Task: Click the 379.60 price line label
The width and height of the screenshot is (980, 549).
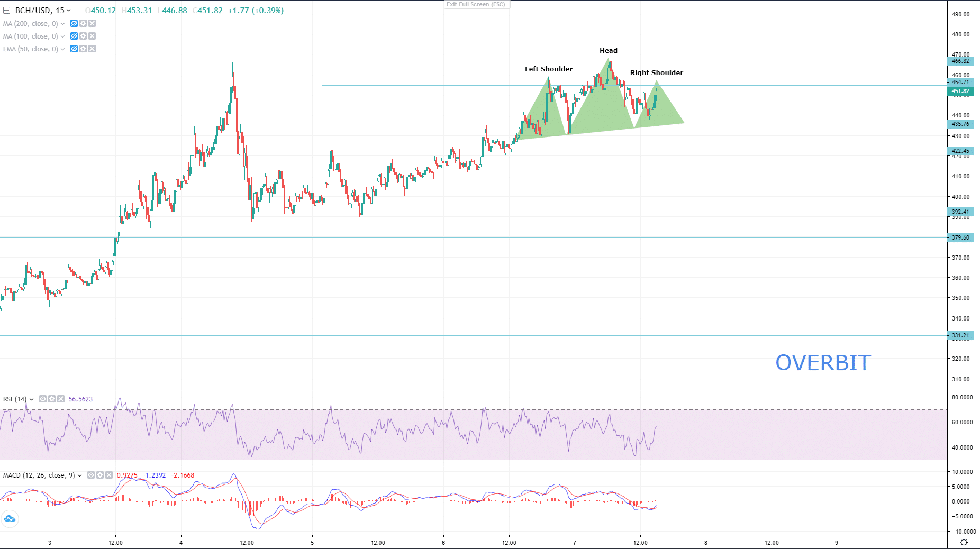Action: (960, 237)
